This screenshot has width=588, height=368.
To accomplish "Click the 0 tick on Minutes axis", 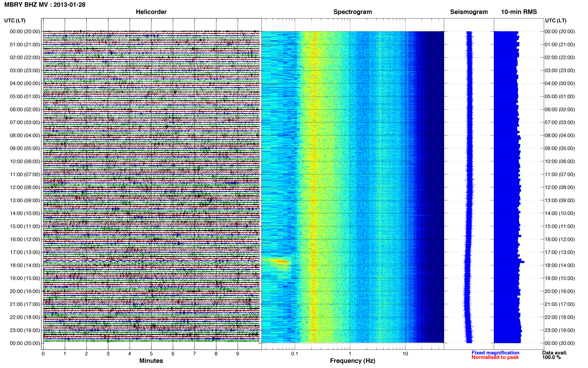I will tap(43, 354).
